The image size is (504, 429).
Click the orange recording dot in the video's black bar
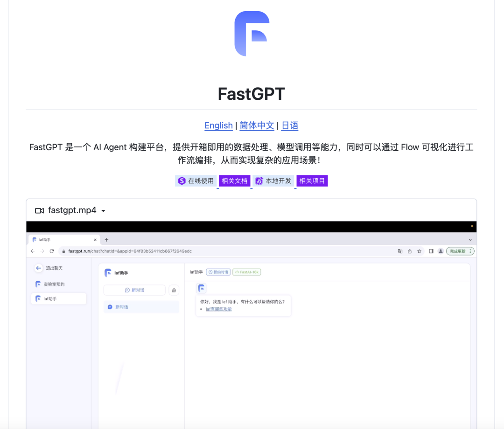(x=472, y=226)
